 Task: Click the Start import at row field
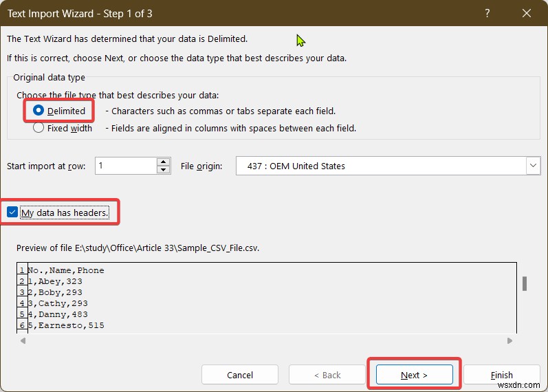click(x=126, y=166)
